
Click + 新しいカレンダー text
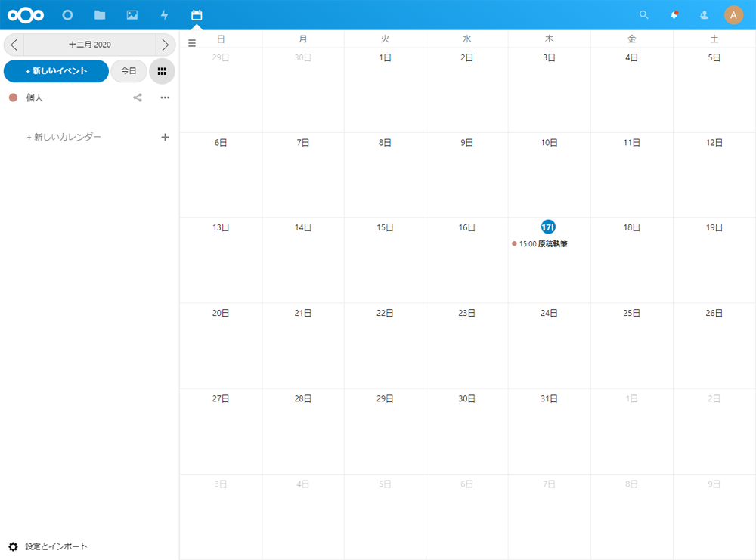64,137
